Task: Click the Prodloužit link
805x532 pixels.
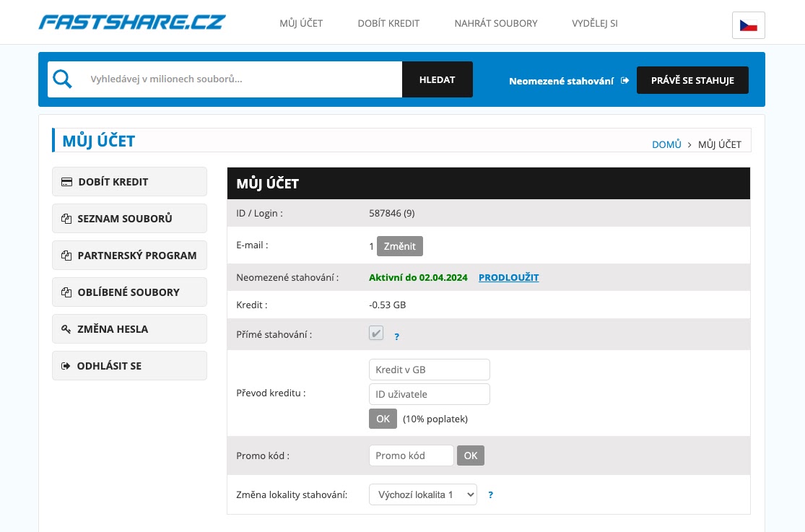Action: pyautogui.click(x=508, y=277)
